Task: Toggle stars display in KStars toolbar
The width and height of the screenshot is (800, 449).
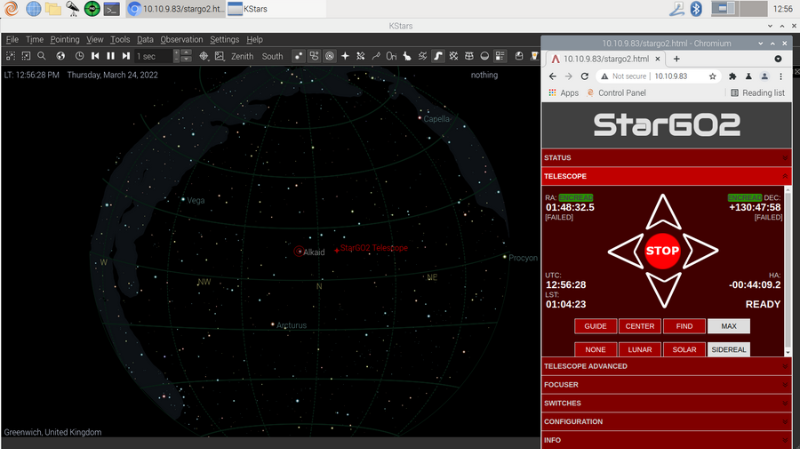Action: tap(298, 56)
